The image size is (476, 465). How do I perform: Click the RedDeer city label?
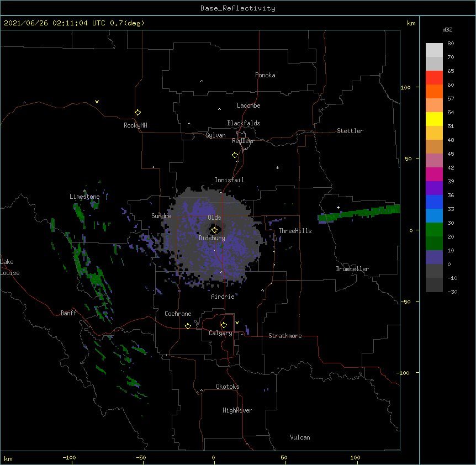(243, 141)
